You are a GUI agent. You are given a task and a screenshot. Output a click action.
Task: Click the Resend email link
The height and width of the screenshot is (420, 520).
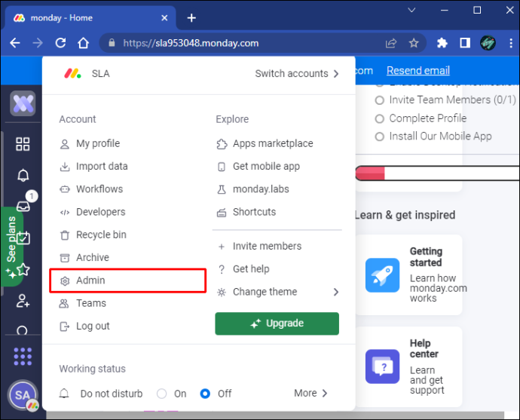(418, 70)
